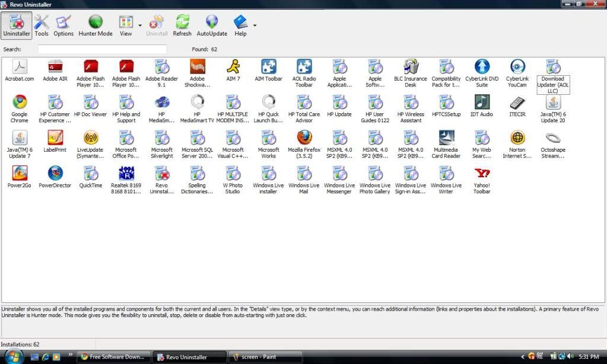Select the AIM 7 program icon
The width and height of the screenshot is (607, 364).
point(233,66)
